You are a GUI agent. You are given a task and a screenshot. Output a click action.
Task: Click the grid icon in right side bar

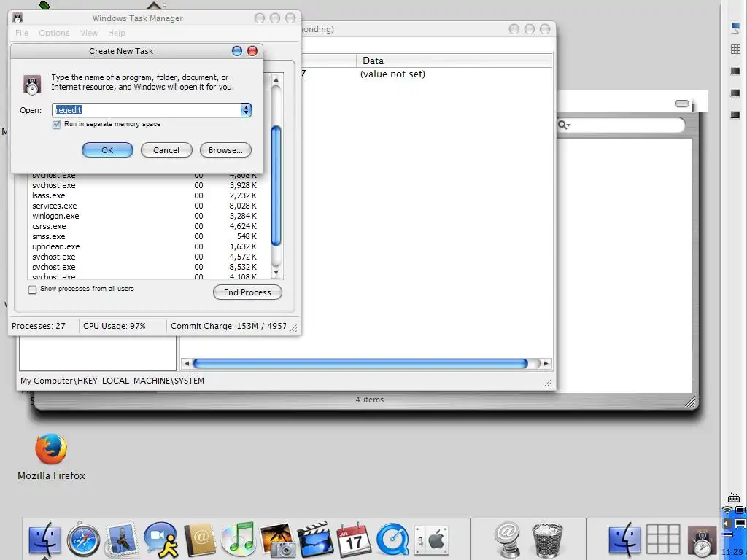735,49
